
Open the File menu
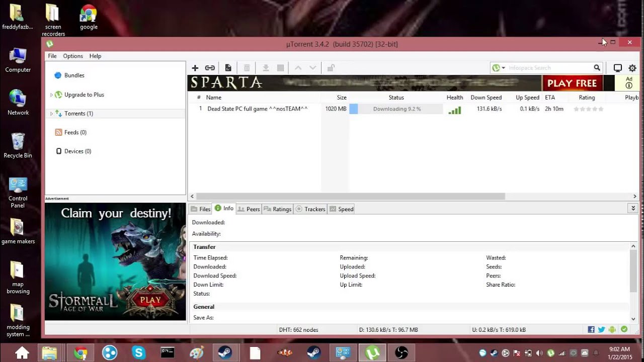(x=52, y=56)
